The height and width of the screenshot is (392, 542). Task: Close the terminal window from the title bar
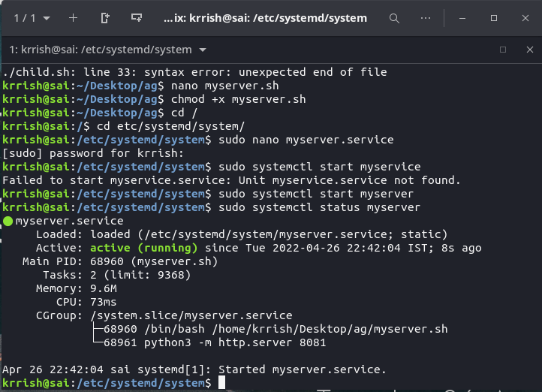pyautogui.click(x=525, y=18)
